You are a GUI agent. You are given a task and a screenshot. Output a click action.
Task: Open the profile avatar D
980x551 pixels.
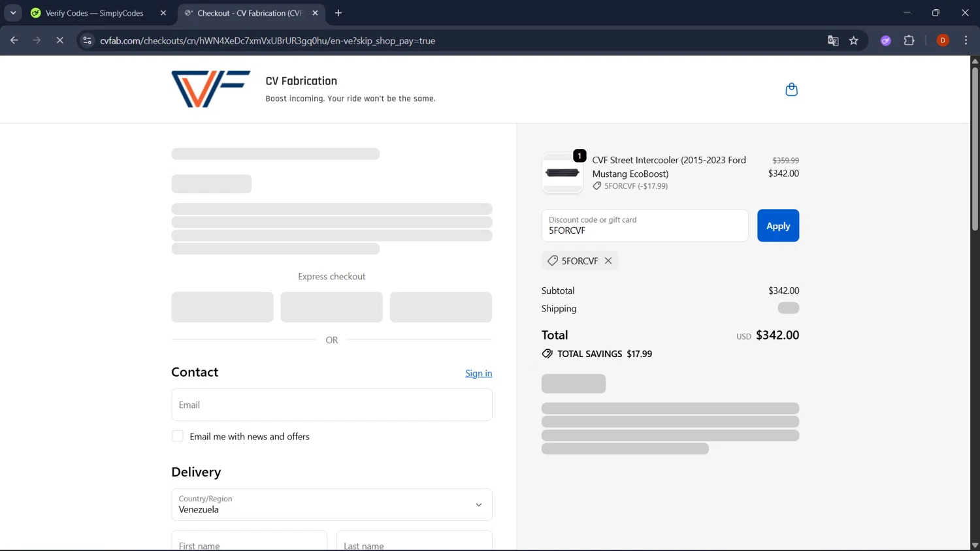(943, 40)
